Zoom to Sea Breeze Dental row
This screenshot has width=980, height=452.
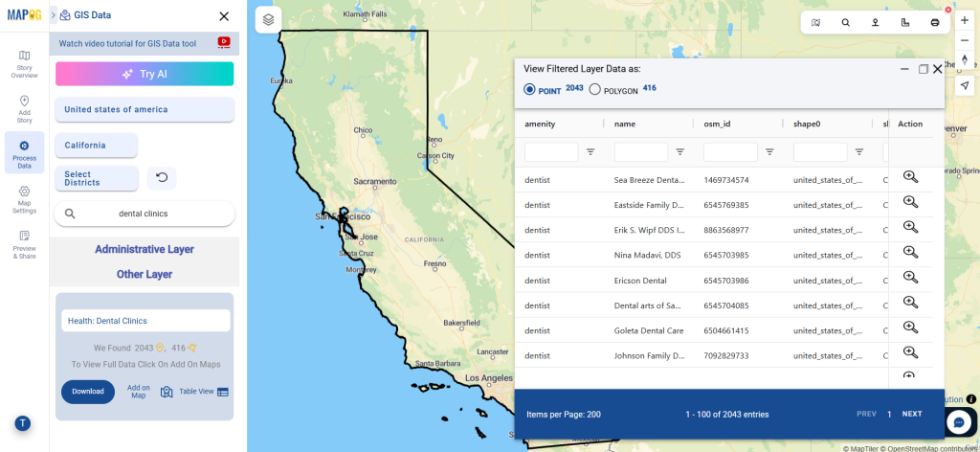[x=910, y=177]
